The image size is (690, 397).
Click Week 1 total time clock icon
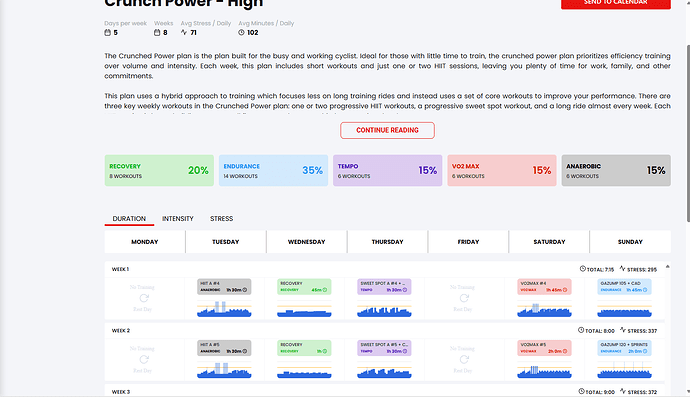point(583,268)
